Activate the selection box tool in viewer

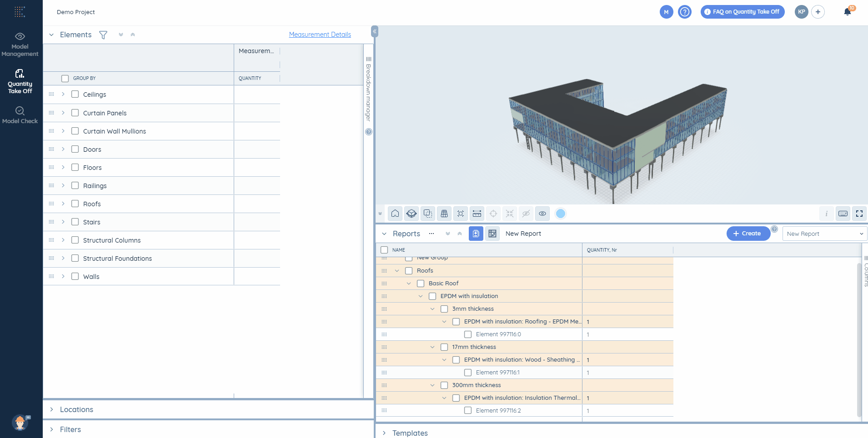(428, 214)
